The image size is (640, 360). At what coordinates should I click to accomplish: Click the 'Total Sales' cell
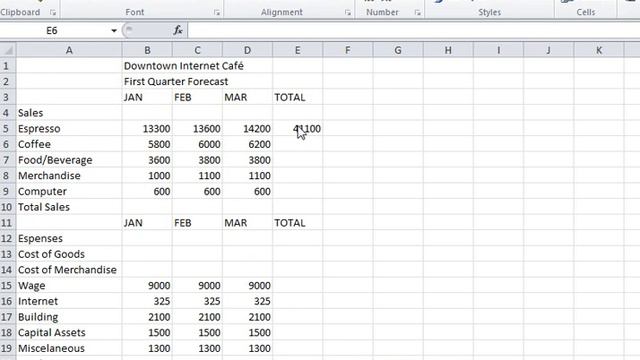[x=69, y=207]
